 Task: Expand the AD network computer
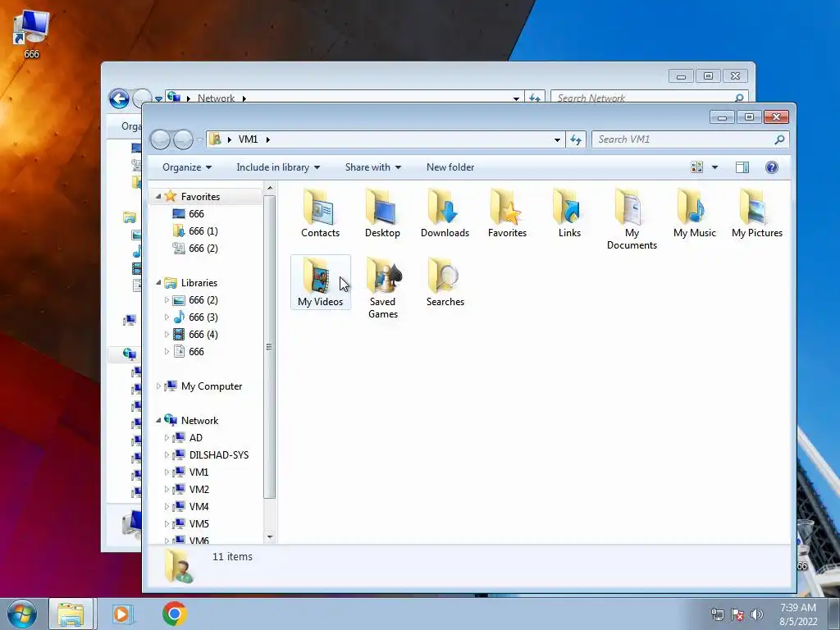pos(167,438)
